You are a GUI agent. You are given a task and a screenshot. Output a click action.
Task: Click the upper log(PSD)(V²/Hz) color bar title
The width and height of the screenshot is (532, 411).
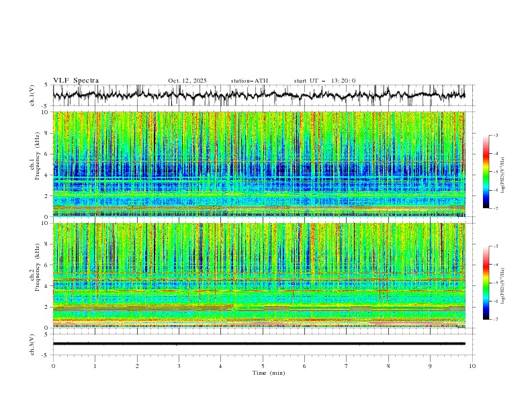coord(503,175)
